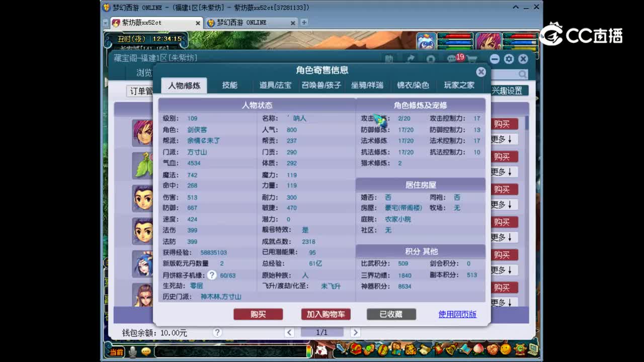
Task: Close the 紫坊薇xx52ct tab
Action: (198, 23)
